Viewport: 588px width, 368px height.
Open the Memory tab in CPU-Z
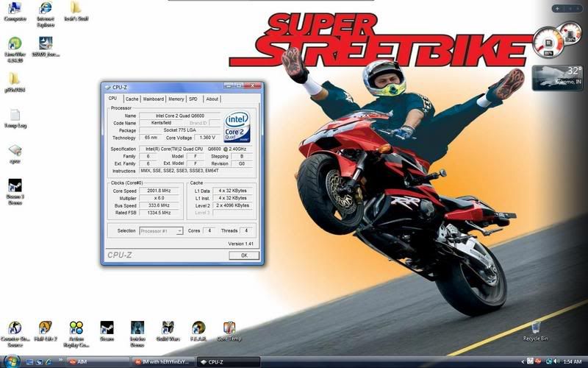(x=176, y=99)
